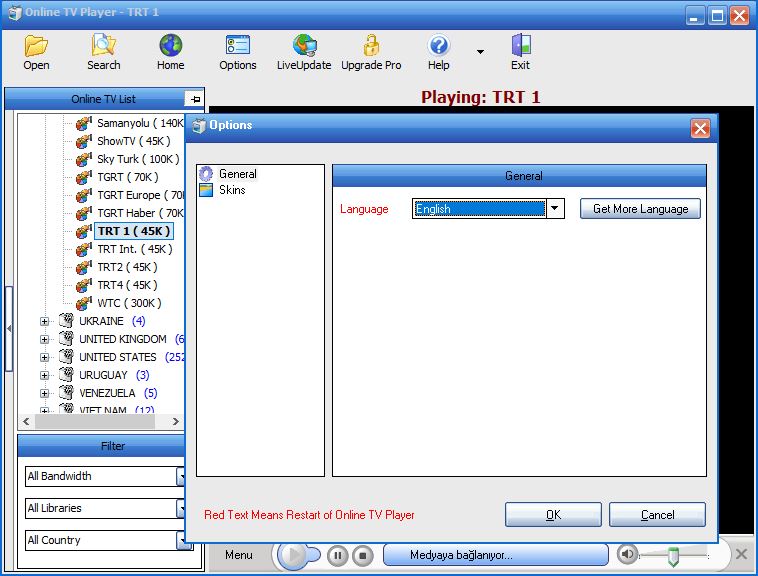This screenshot has width=758, height=576.
Task: Expand the Help dropdown arrow in toolbar
Action: [x=480, y=51]
